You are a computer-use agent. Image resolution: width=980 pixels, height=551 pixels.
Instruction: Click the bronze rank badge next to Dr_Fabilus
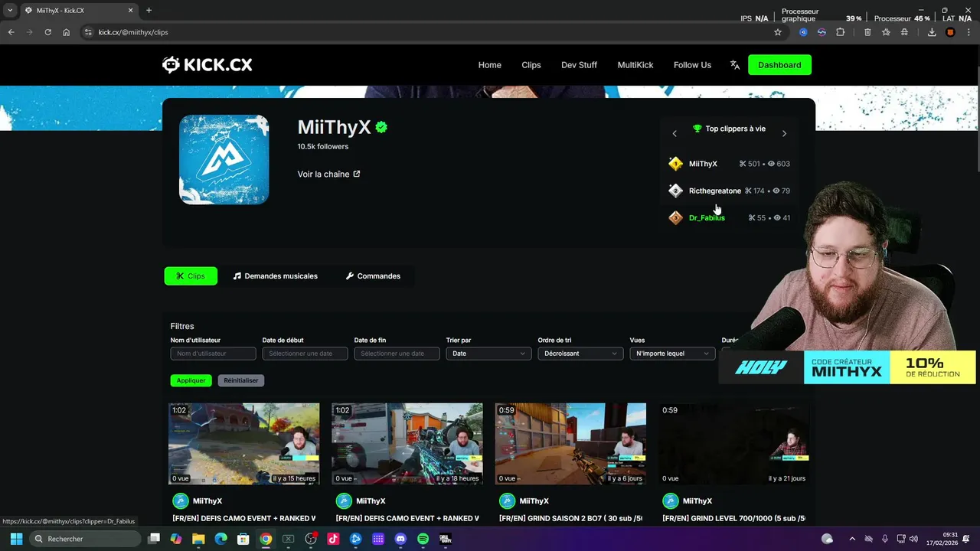click(x=675, y=218)
